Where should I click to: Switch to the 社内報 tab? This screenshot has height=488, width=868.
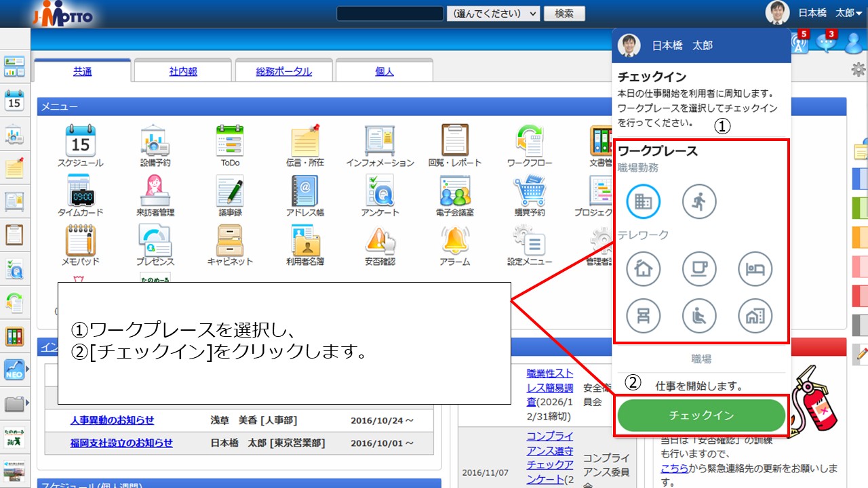click(182, 71)
